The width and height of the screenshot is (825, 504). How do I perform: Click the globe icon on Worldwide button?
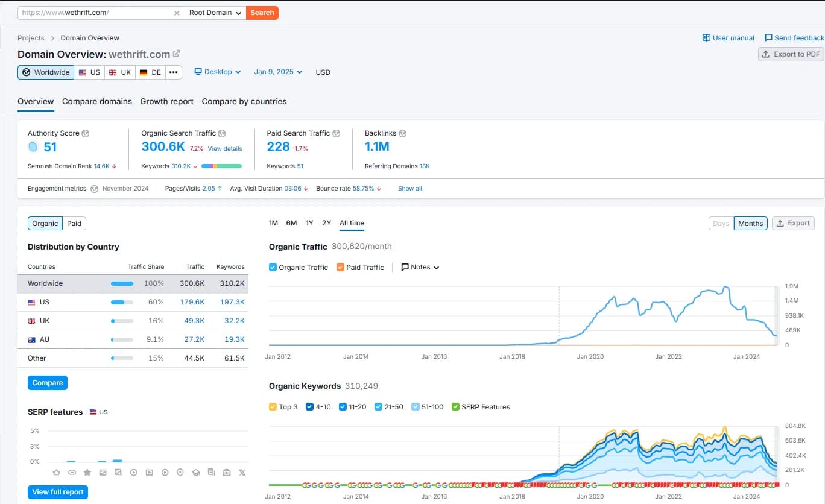tap(26, 72)
